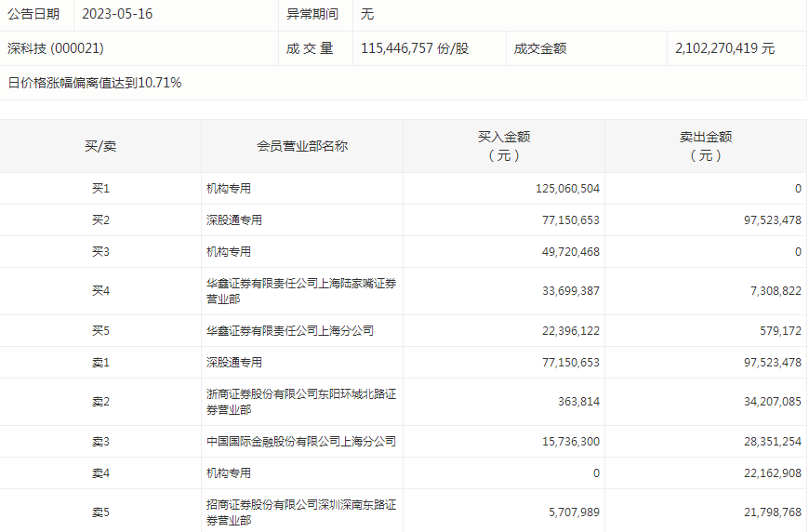The width and height of the screenshot is (809, 532).
Task: Select the 卖3 row label
Action: click(x=100, y=442)
